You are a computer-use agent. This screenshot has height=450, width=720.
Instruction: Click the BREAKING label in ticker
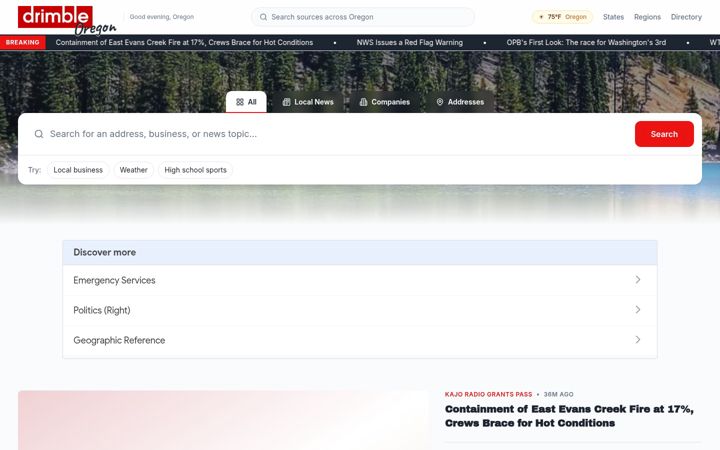point(22,42)
